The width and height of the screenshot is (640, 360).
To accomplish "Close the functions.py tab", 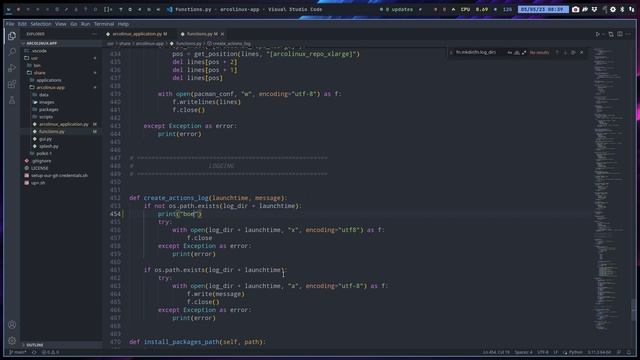I will pyautogui.click(x=222, y=34).
